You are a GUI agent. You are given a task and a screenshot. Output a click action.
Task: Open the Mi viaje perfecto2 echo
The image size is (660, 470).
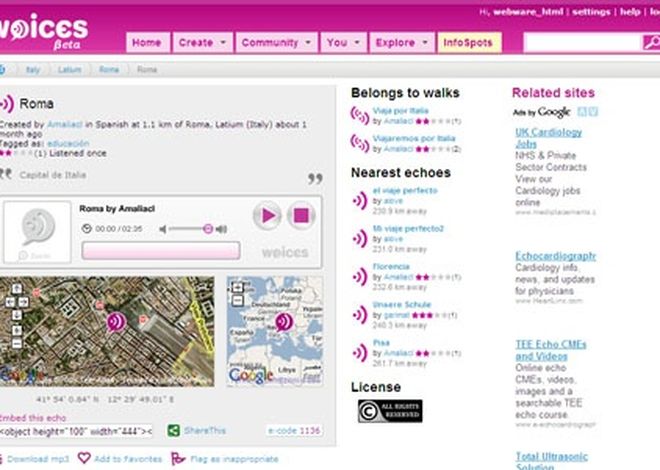[x=408, y=228]
